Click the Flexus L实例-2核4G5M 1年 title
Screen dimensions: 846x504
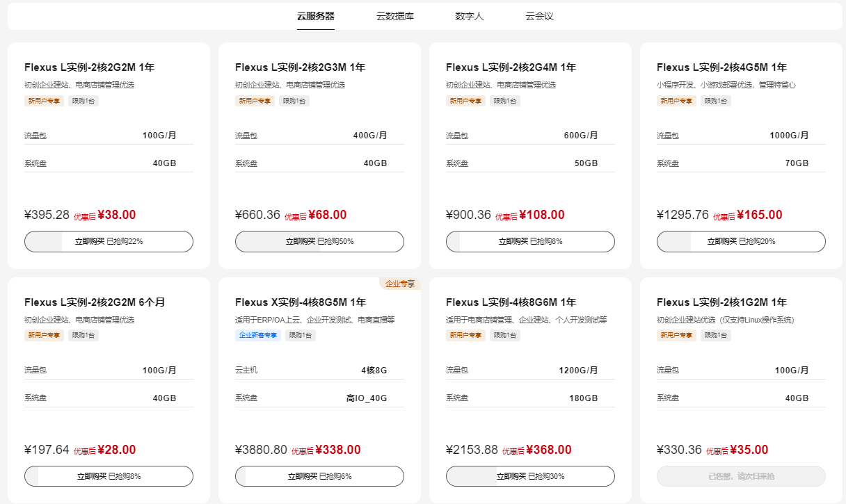(x=721, y=67)
